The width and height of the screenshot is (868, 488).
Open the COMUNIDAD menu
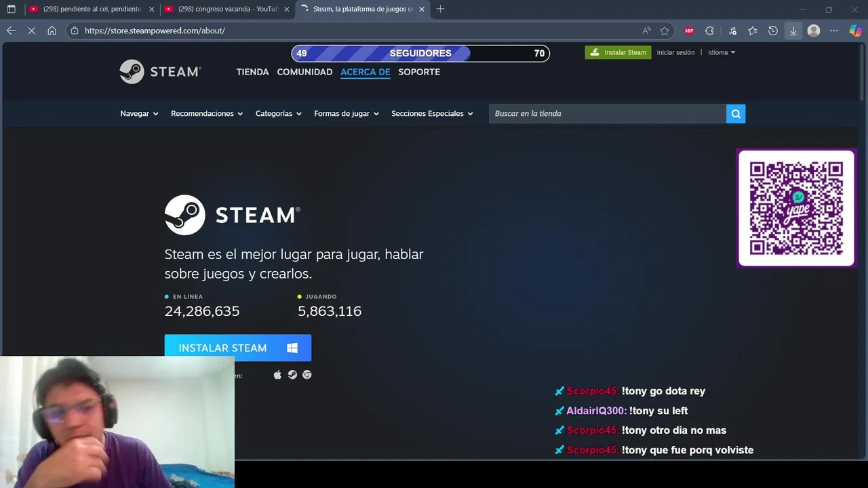tap(304, 72)
